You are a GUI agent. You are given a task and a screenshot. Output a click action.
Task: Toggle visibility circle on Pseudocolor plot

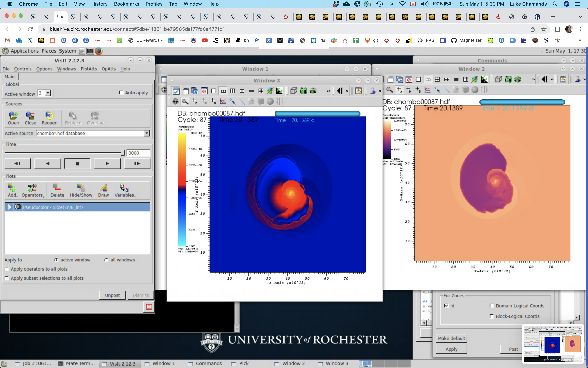17,207
